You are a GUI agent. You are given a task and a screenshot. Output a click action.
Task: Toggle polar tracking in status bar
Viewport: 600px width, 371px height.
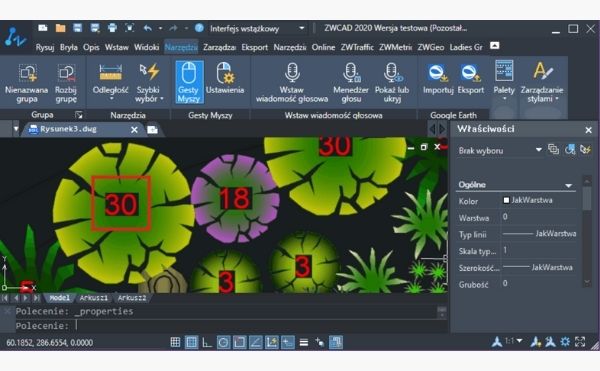(223, 342)
